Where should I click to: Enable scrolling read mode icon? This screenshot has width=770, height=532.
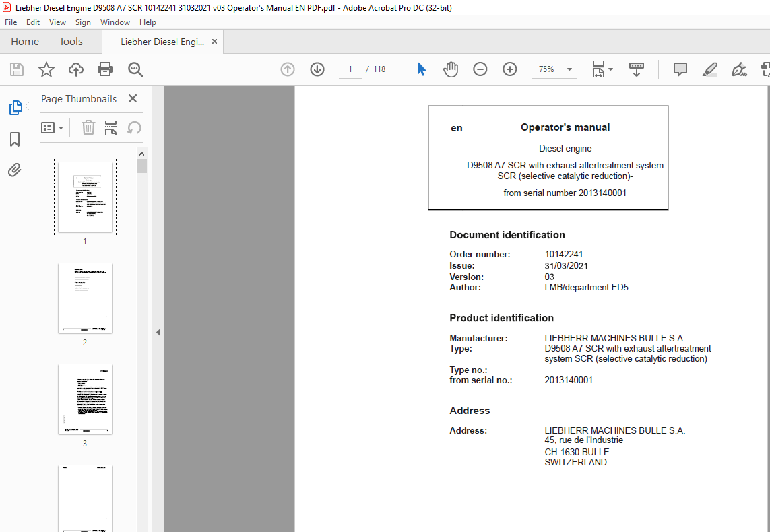point(637,69)
